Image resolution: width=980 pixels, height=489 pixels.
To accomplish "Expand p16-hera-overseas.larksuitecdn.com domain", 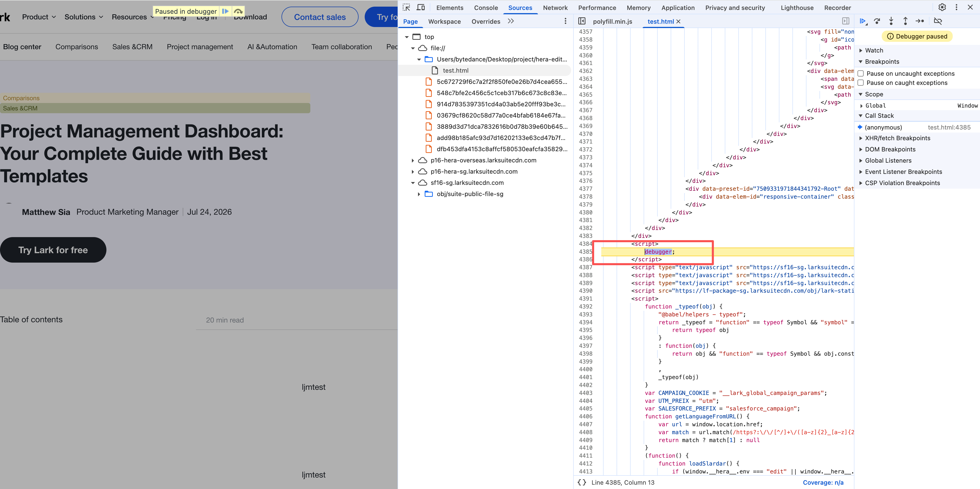I will click(x=413, y=160).
